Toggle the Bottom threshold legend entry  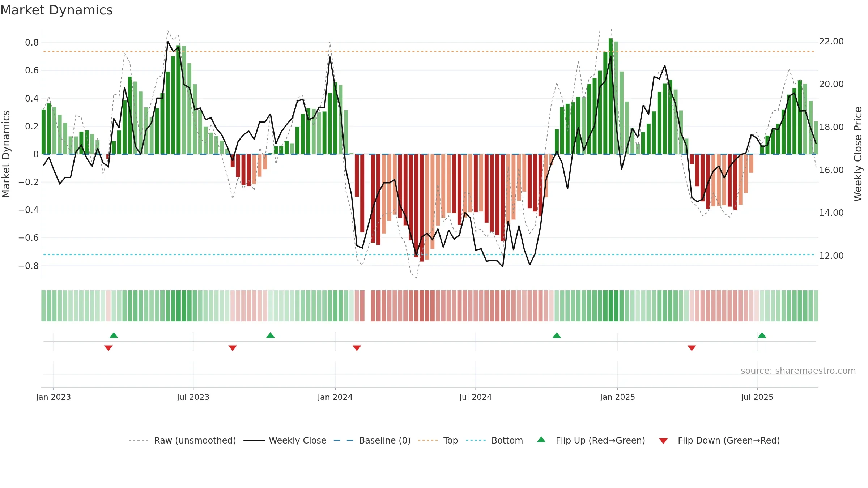pos(507,440)
